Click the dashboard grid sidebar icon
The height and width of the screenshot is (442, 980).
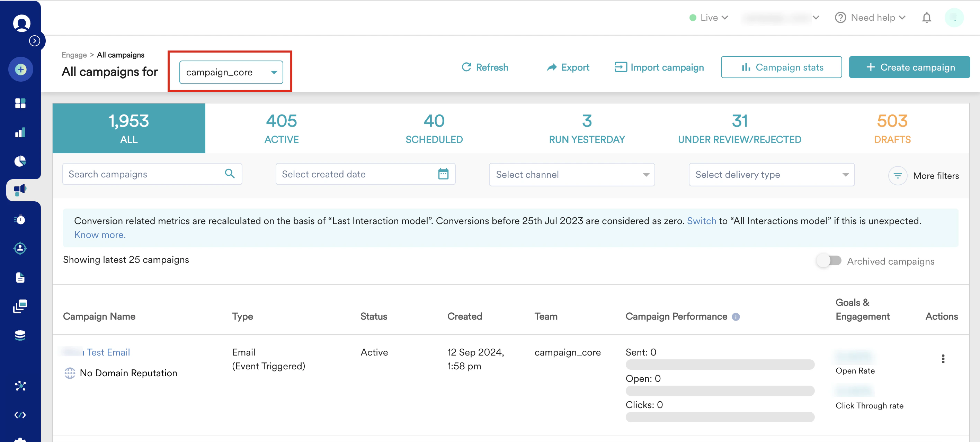pyautogui.click(x=20, y=103)
